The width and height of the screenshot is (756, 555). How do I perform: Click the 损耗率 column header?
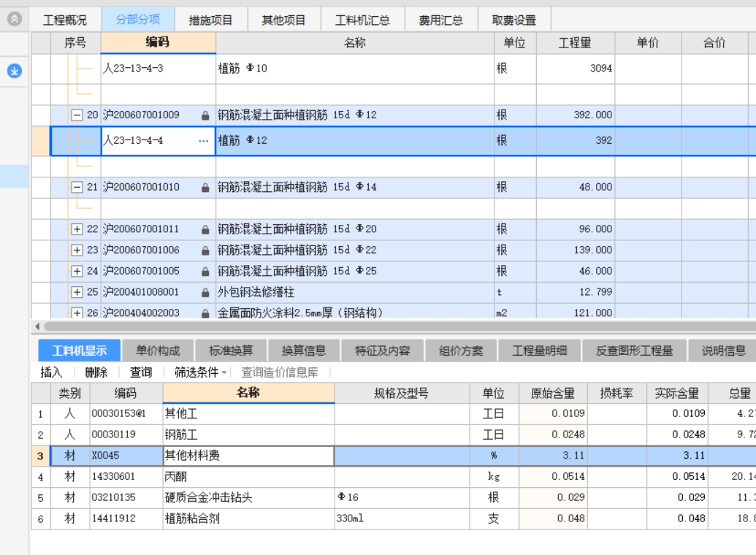pyautogui.click(x=616, y=393)
